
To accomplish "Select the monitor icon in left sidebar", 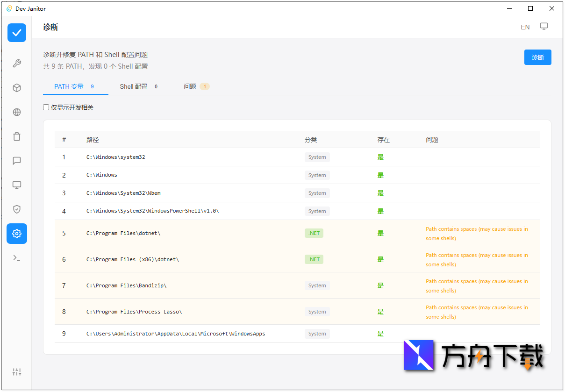I will click(x=17, y=185).
